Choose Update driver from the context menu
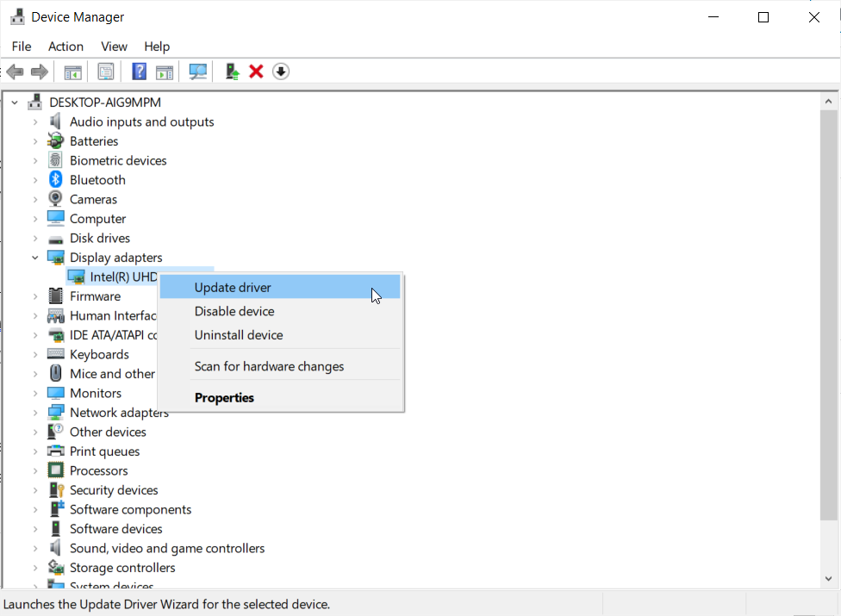Screen dimensions: 841x616 pyautogui.click(x=280, y=288)
